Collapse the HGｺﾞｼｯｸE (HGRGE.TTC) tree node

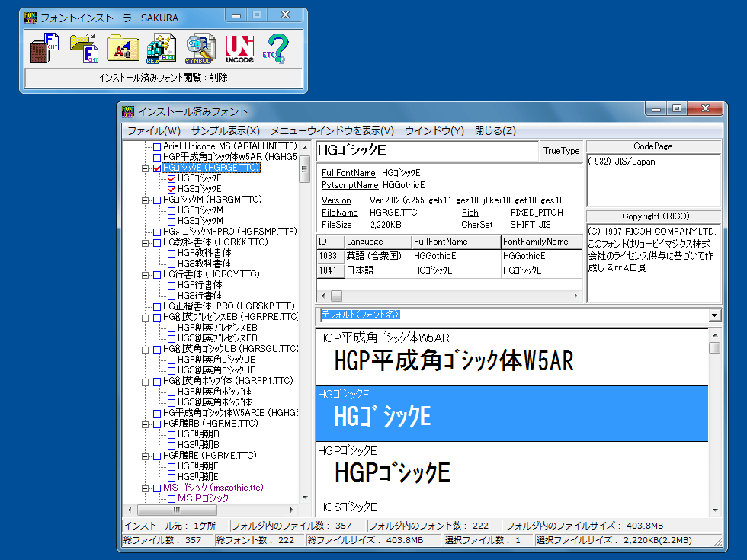[145, 168]
